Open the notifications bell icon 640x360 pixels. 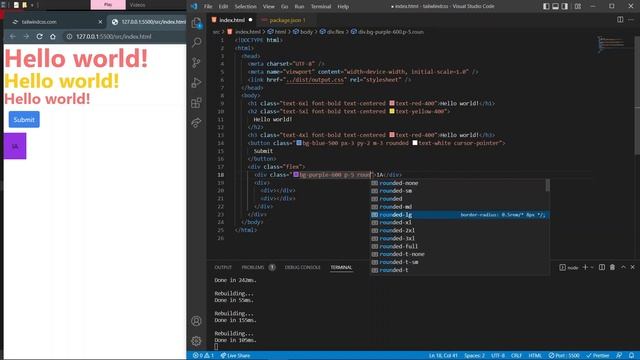pos(631,356)
